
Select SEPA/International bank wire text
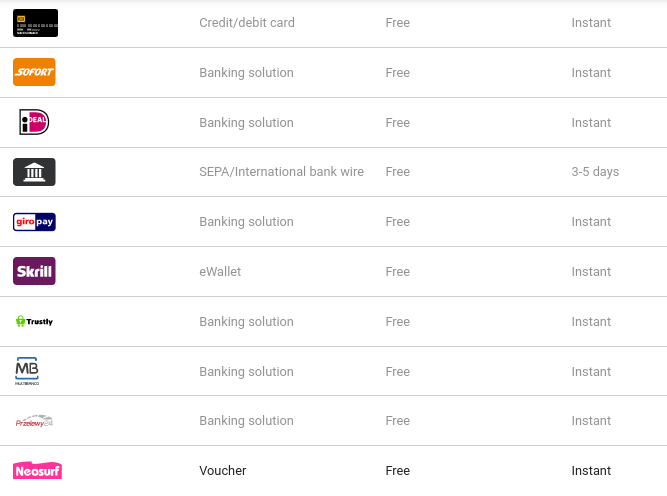[x=281, y=171]
